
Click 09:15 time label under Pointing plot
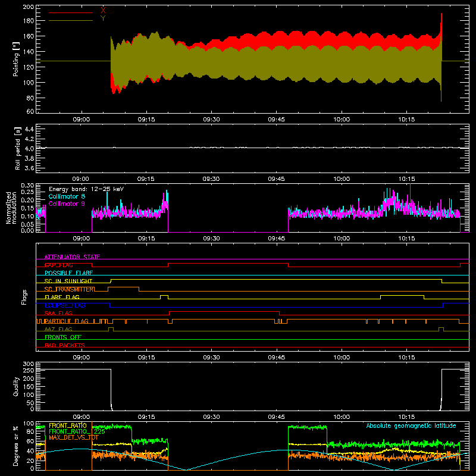(x=146, y=120)
